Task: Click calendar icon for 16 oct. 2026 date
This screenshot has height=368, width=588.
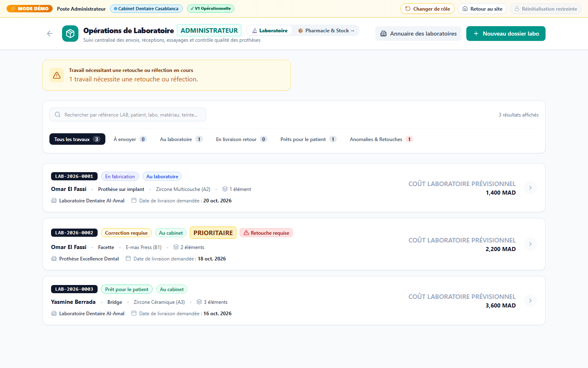Action: pos(134,314)
